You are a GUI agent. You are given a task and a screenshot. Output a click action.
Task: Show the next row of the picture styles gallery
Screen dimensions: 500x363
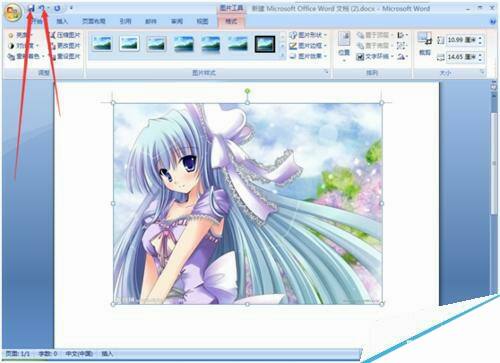click(x=283, y=46)
